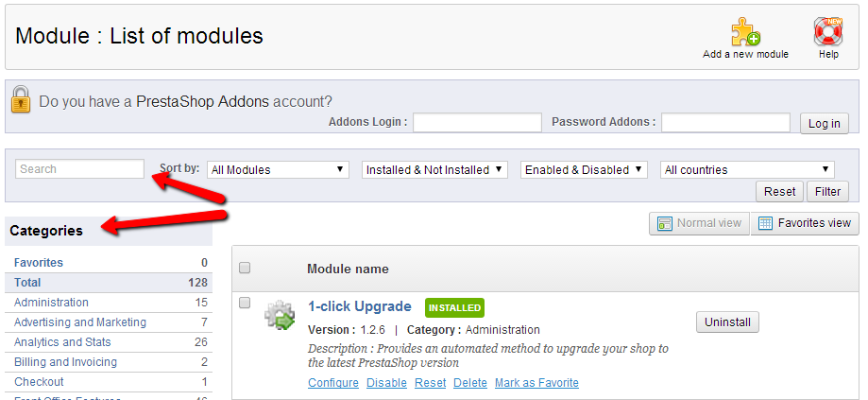Click the Configure link for 1-click Upgrade

tap(333, 383)
